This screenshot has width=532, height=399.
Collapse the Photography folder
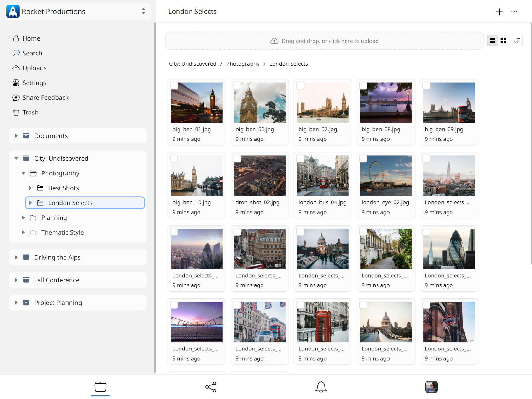23,173
